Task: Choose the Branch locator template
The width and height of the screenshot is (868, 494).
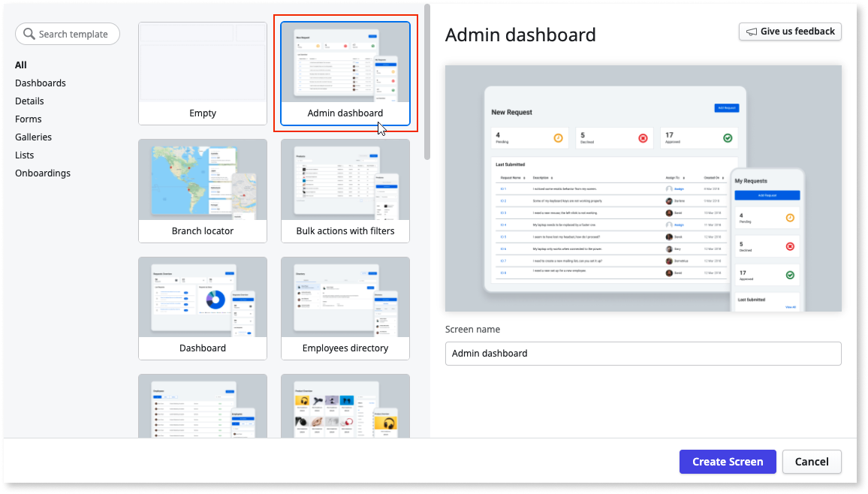Action: click(x=202, y=191)
